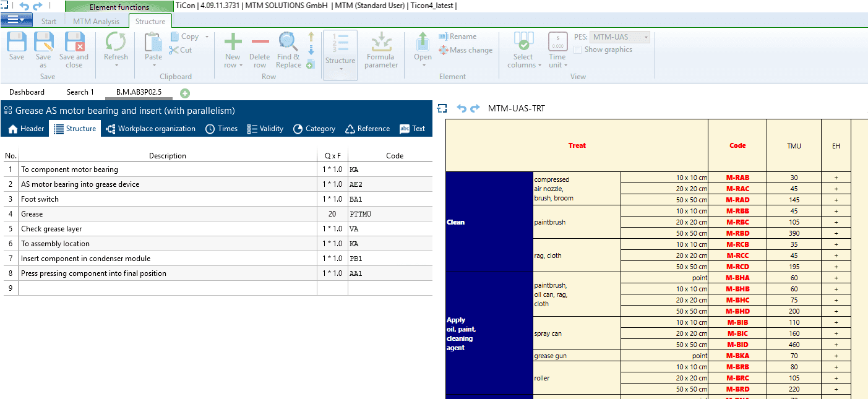Add a new tab with green plus
This screenshot has width=868, height=399.
point(185,93)
